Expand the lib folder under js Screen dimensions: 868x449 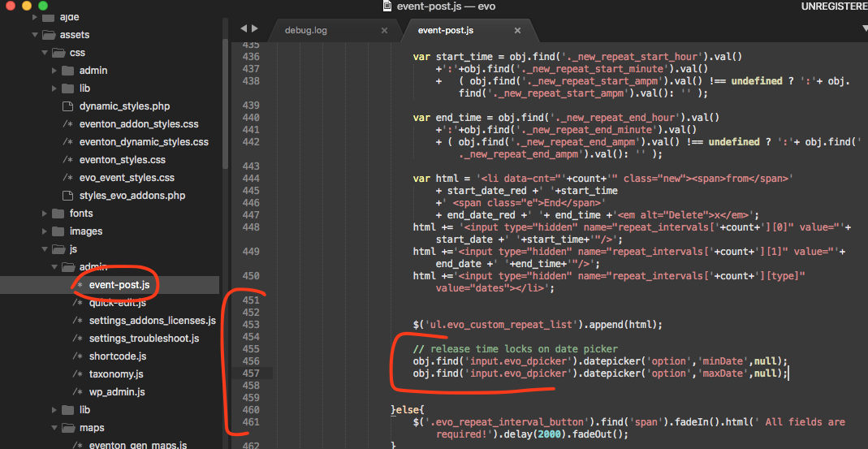point(54,410)
